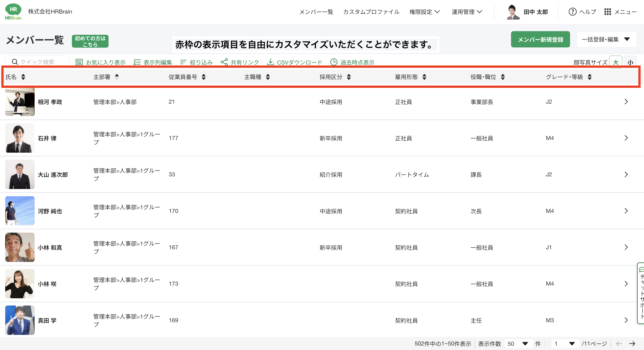The width and height of the screenshot is (644, 350).
Task: Sort by 従業員番号 column
Action: click(x=204, y=77)
